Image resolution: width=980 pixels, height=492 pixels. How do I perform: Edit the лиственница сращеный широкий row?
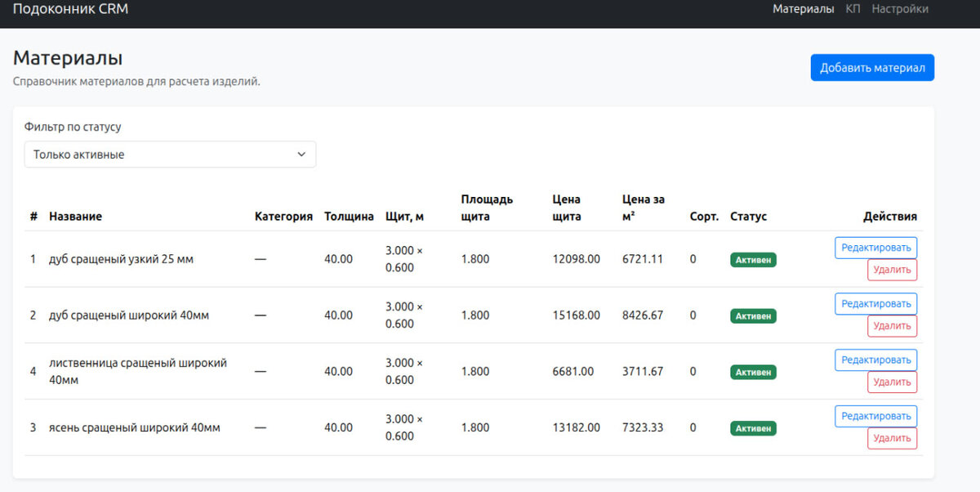pos(875,360)
